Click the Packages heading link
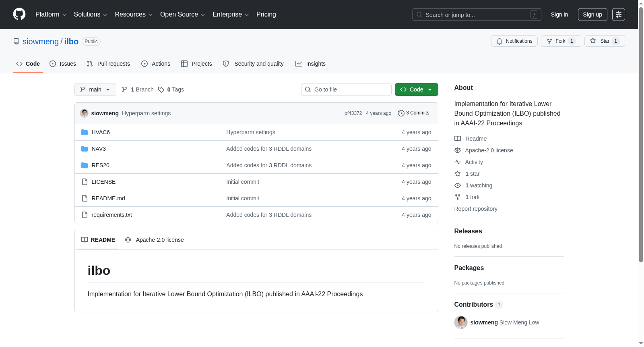This screenshot has height=347, width=644. pyautogui.click(x=469, y=268)
